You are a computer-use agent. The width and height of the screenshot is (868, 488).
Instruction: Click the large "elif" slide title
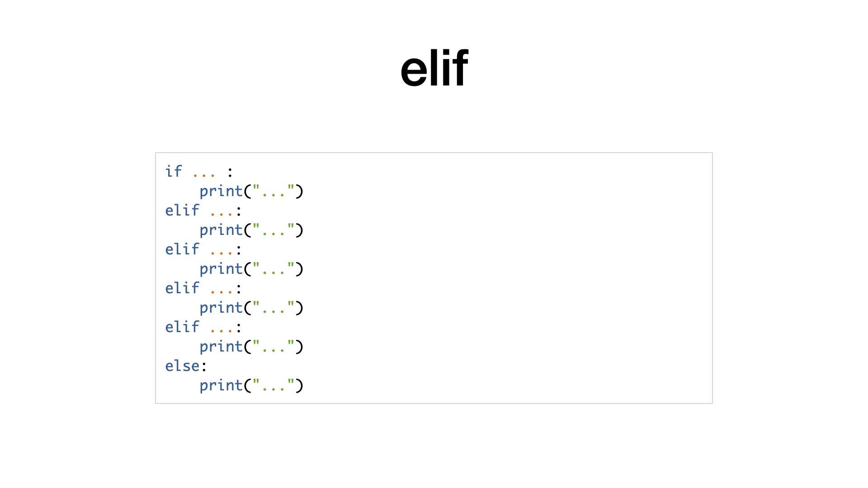pos(434,68)
